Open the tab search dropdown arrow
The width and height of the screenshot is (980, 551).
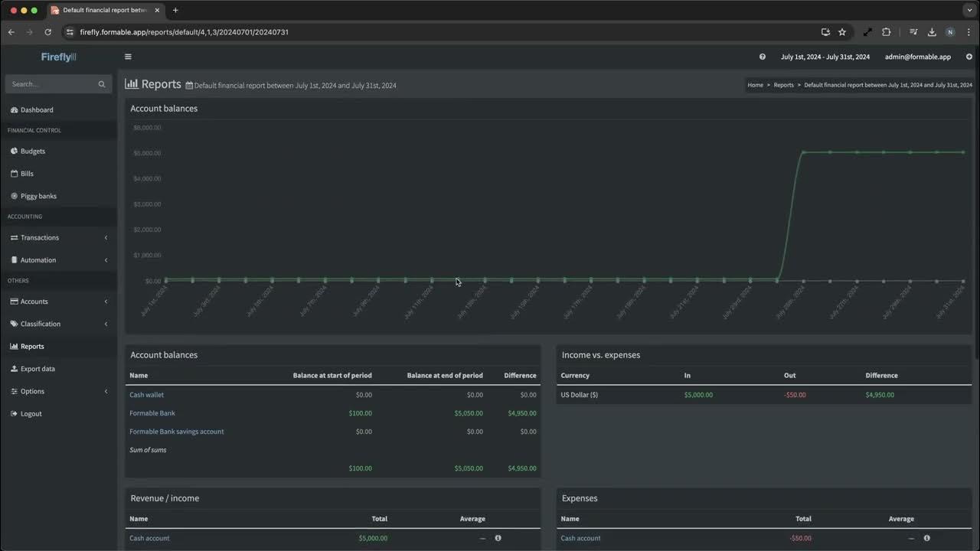point(969,10)
